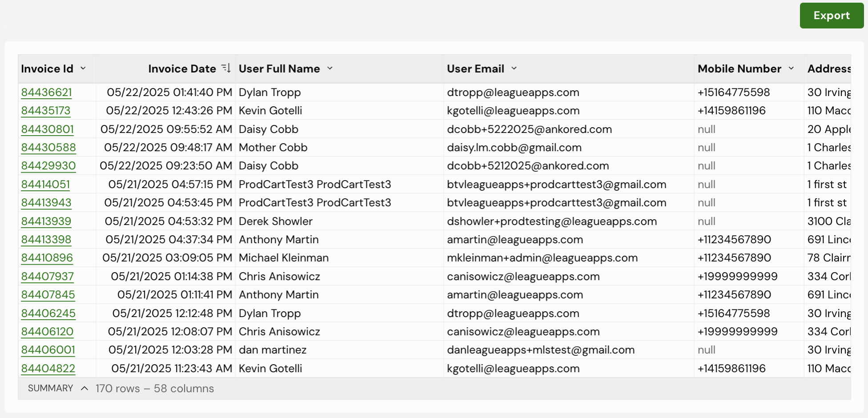This screenshot has height=418, width=868.
Task: Select email dcobb+5222025@ankored.com
Action: coord(530,129)
